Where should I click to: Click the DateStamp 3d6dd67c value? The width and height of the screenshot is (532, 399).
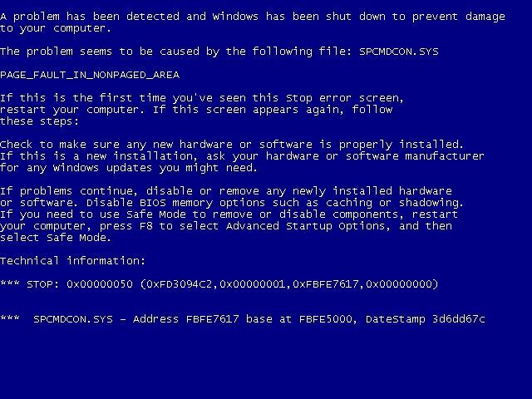point(426,319)
